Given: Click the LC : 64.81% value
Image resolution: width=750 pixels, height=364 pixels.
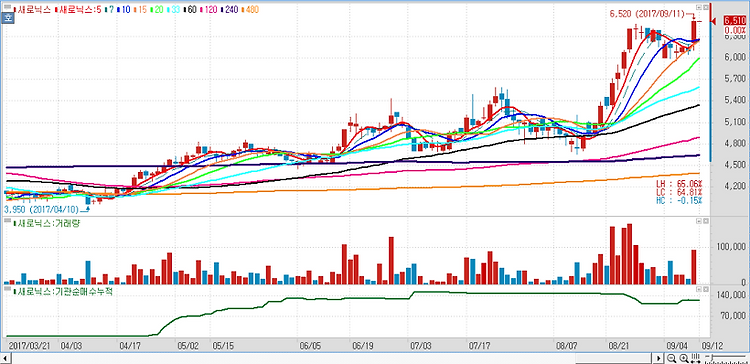Looking at the screenshot, I should (679, 192).
